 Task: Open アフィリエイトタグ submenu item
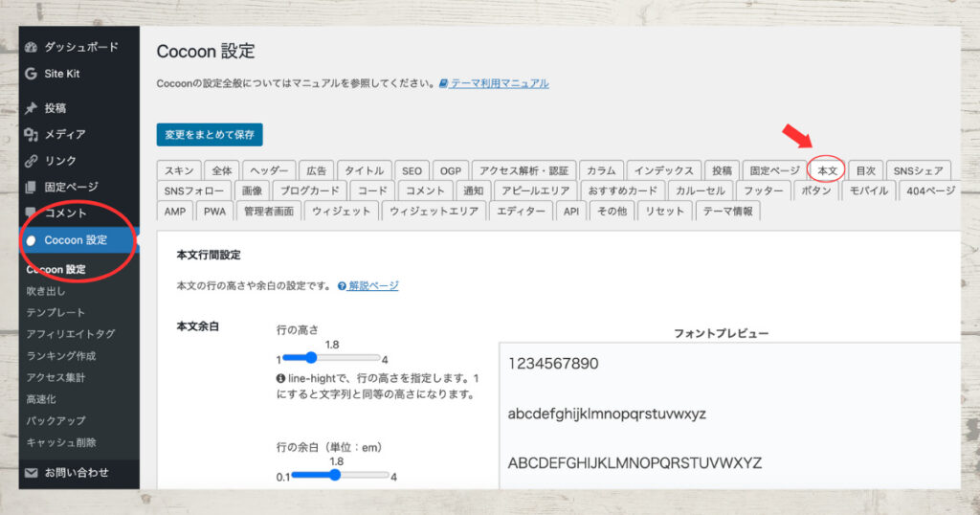[x=71, y=334]
